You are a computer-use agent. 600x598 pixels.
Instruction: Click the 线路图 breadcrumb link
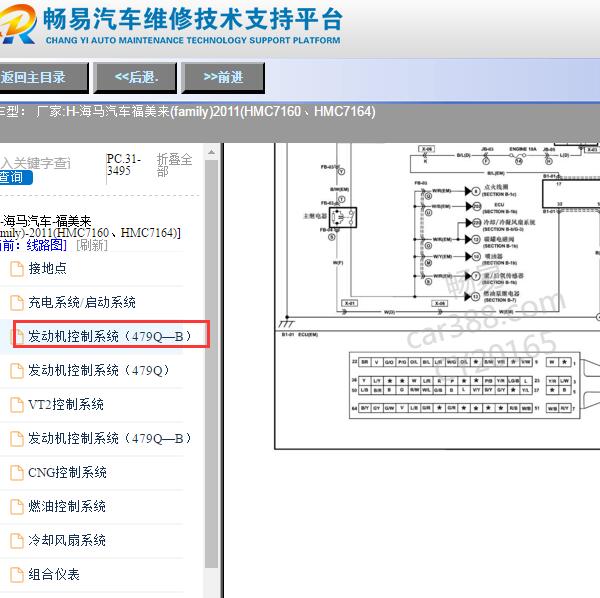point(46,245)
